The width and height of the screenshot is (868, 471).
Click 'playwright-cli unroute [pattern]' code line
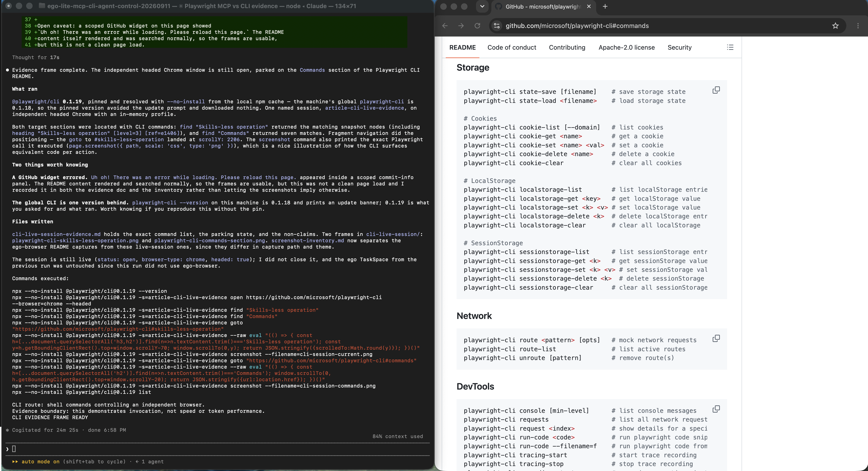(x=523, y=358)
